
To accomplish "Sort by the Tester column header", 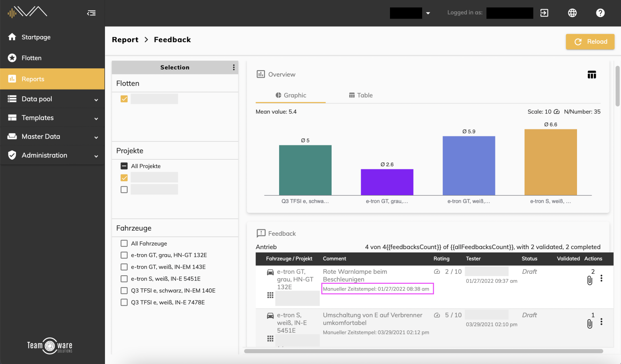I will pyautogui.click(x=473, y=259).
